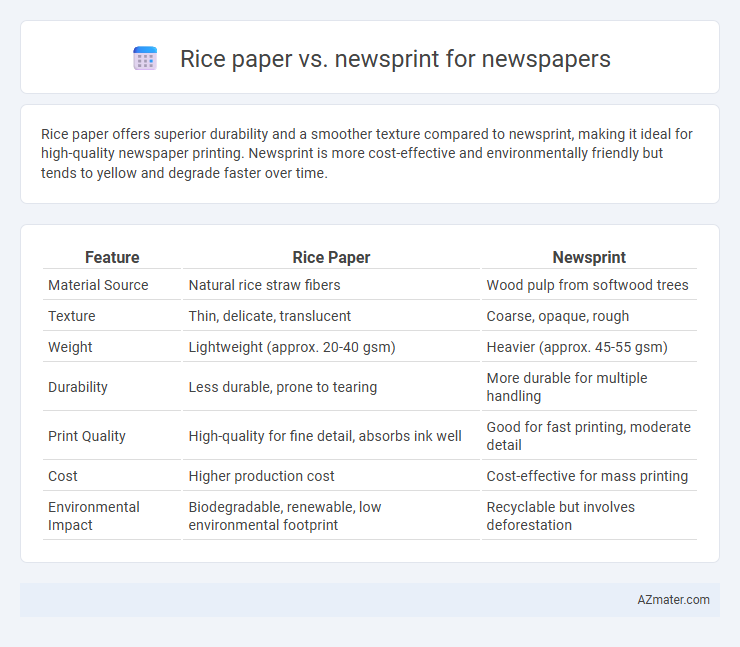Select the 'Rice Paper' column header
Screen dimensions: 740x647
tap(331, 257)
